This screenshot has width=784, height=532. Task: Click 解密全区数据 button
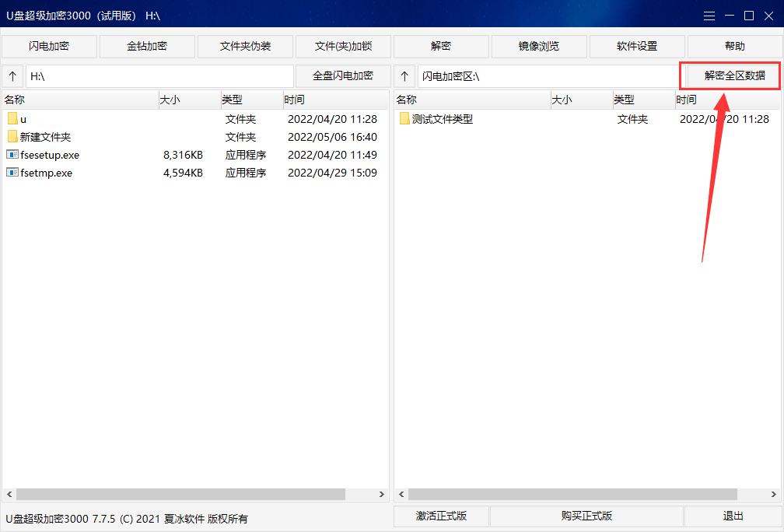[x=734, y=76]
